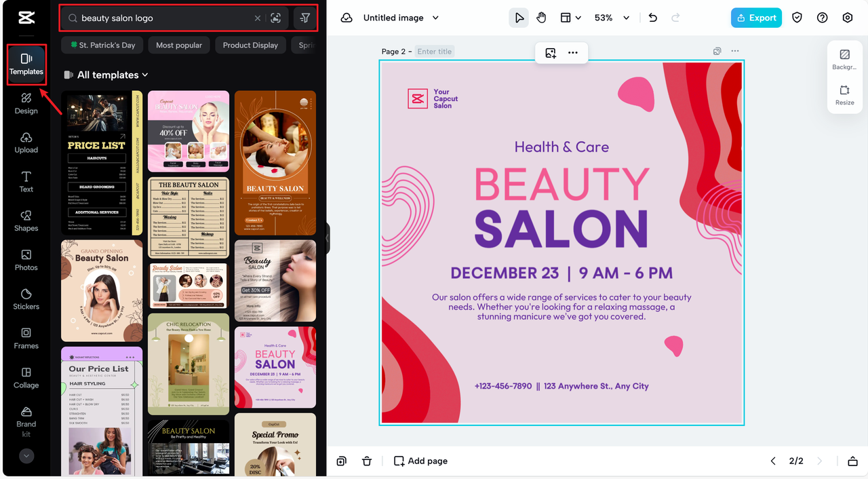Open the Background panel button
The width and height of the screenshot is (868, 479).
click(x=844, y=60)
